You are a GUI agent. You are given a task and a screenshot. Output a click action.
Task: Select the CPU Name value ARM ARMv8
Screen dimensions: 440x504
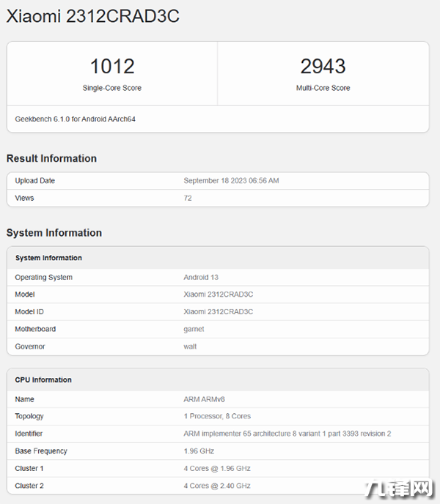(204, 399)
